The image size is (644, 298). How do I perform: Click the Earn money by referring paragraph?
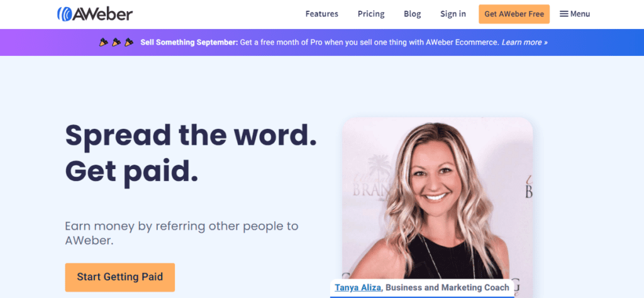182,233
